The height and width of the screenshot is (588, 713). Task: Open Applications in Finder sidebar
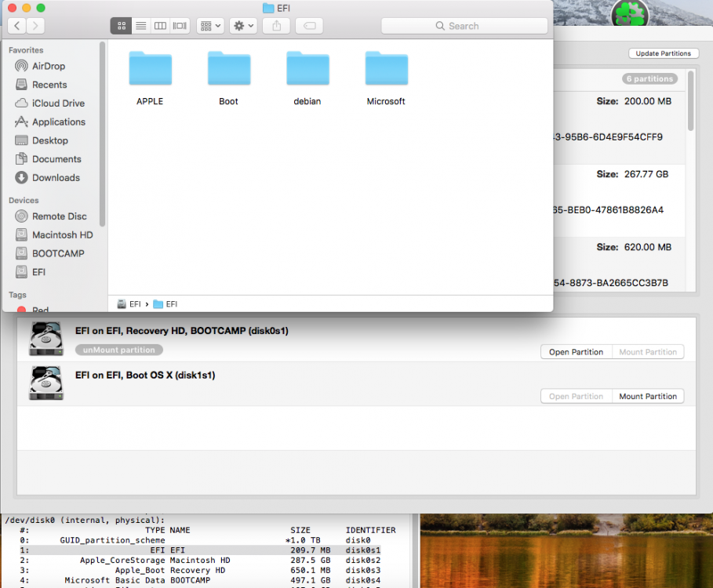(59, 122)
